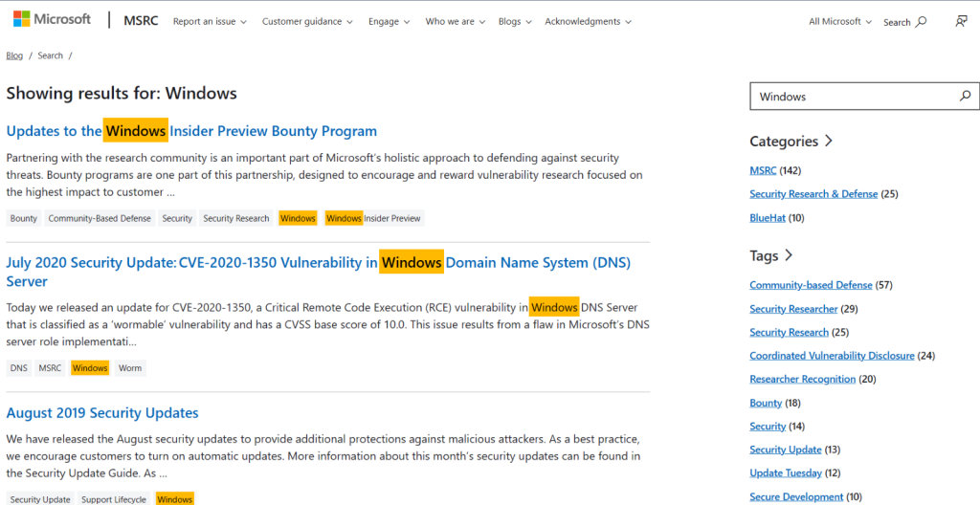Select the DNS tag chip
This screenshot has width=980, height=505.
tap(19, 368)
